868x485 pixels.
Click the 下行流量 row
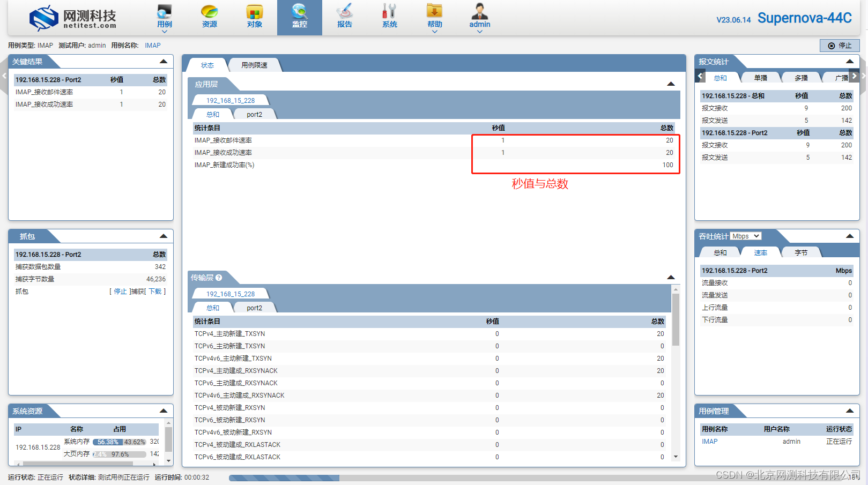[x=777, y=320]
